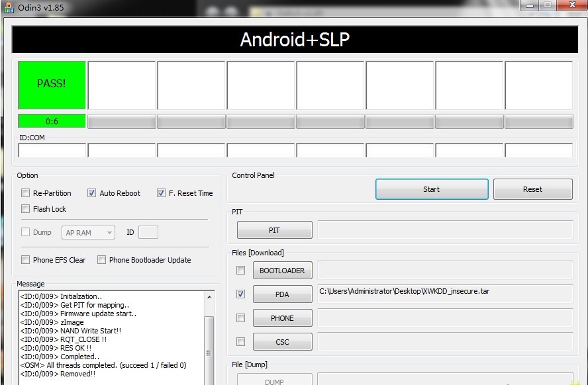Minimize the Odin3 window
The width and height of the screenshot is (588, 385).
point(530,5)
